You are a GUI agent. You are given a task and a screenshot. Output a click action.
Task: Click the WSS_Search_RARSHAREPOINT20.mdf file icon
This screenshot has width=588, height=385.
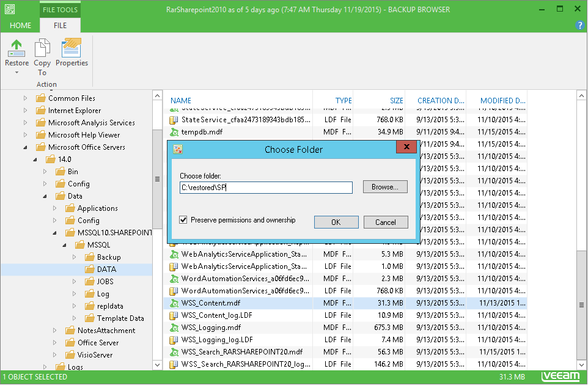point(174,352)
